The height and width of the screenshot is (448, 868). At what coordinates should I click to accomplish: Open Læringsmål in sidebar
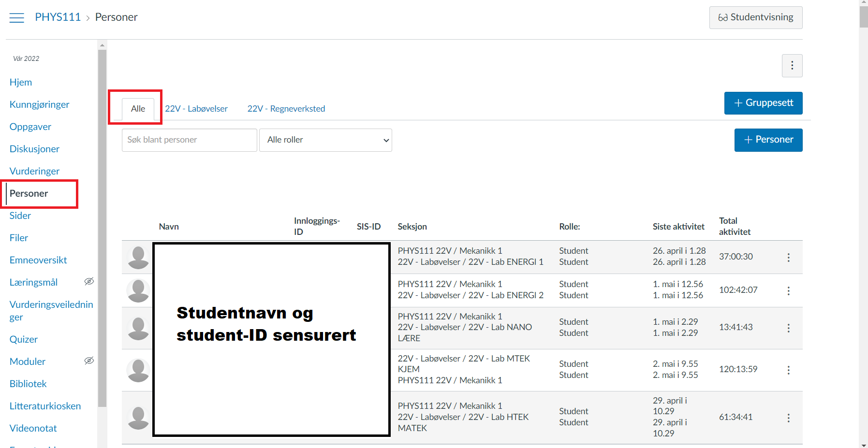(33, 282)
